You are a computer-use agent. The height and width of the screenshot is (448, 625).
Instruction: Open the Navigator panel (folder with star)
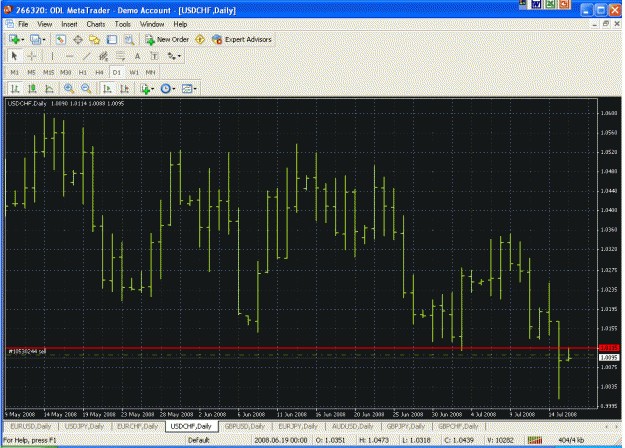[95, 39]
